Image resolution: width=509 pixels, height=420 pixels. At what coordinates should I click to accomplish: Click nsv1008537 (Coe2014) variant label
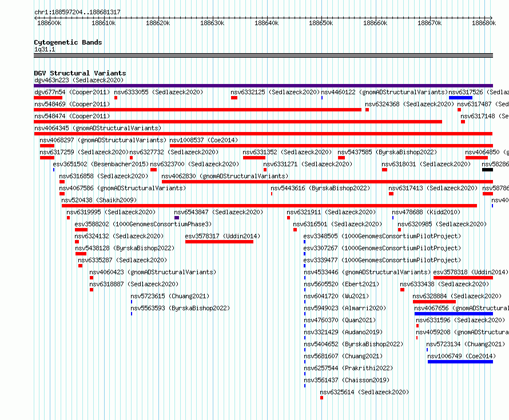204,140
